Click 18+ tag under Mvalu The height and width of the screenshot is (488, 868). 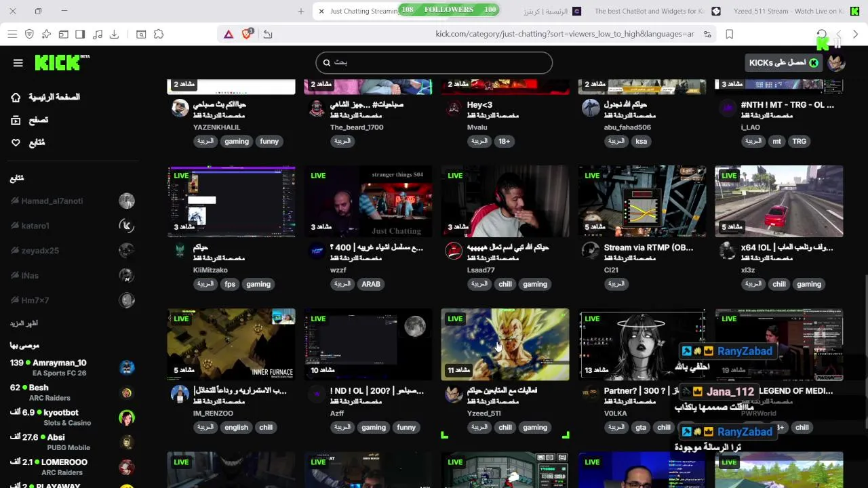tap(504, 142)
